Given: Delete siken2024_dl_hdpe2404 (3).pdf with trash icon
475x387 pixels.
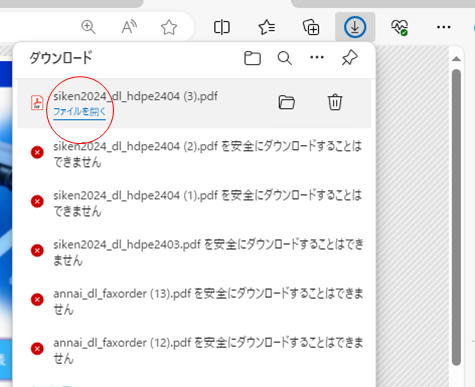Looking at the screenshot, I should click(x=335, y=102).
